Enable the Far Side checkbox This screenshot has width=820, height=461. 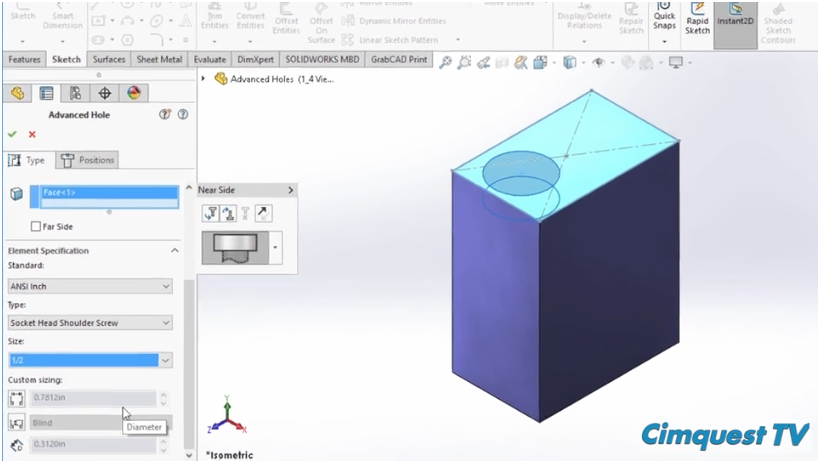click(x=36, y=226)
